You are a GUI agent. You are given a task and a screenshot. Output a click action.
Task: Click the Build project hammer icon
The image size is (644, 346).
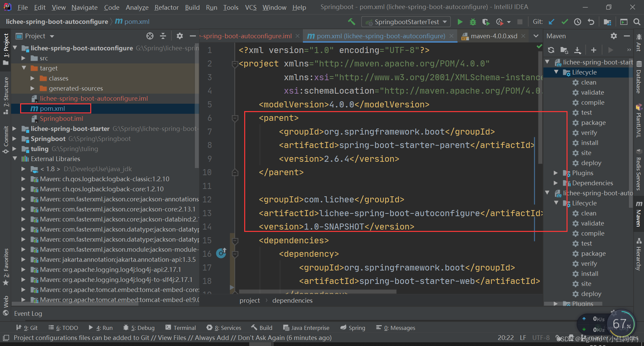(x=352, y=22)
